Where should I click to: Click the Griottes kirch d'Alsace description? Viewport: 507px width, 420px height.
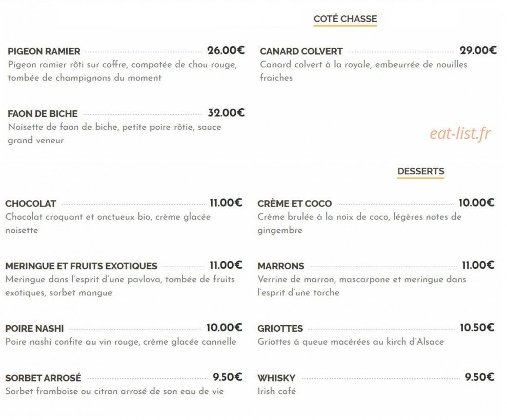coord(351,342)
